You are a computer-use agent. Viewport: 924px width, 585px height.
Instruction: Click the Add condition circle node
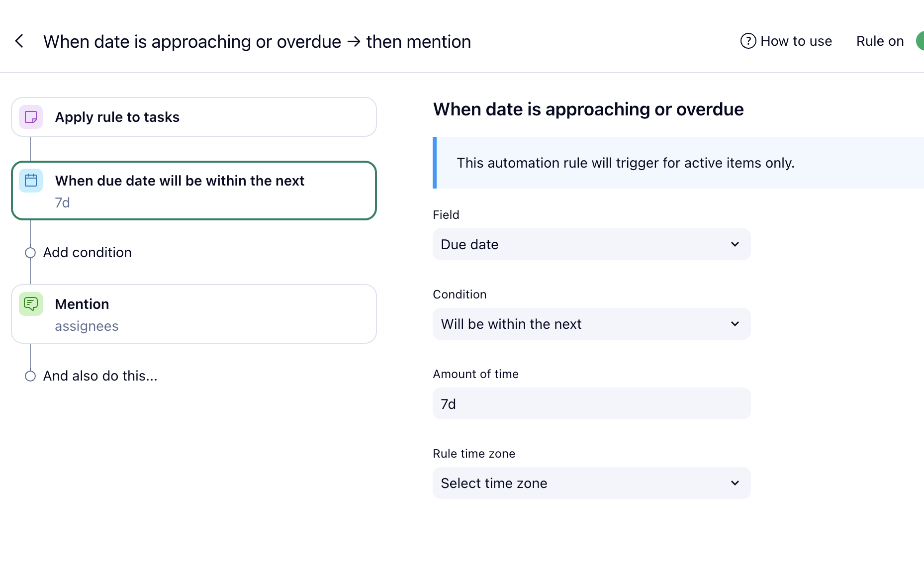(x=30, y=253)
